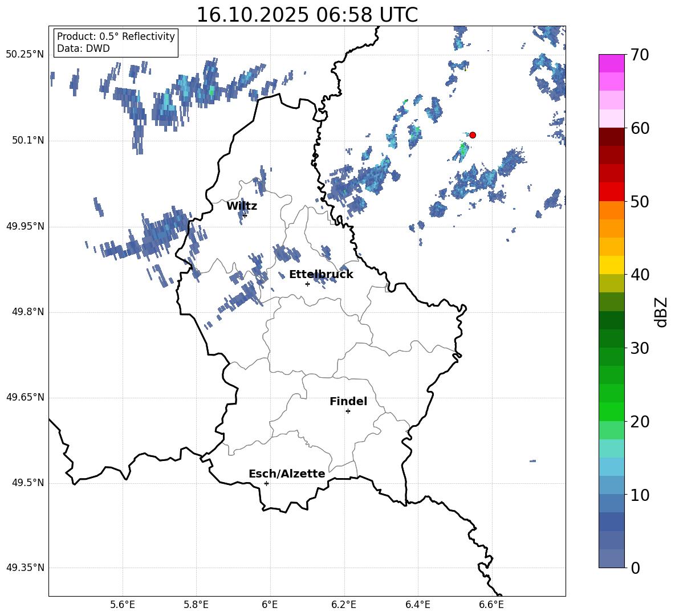The width and height of the screenshot is (675, 616).
Task: Click the red dot marker on the map
Action: (x=473, y=135)
